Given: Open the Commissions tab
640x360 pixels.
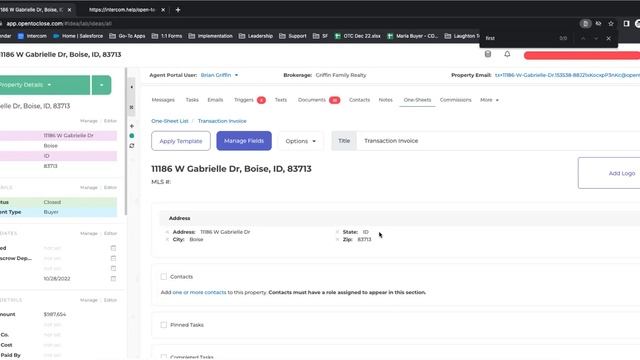Looking at the screenshot, I should 455,100.
